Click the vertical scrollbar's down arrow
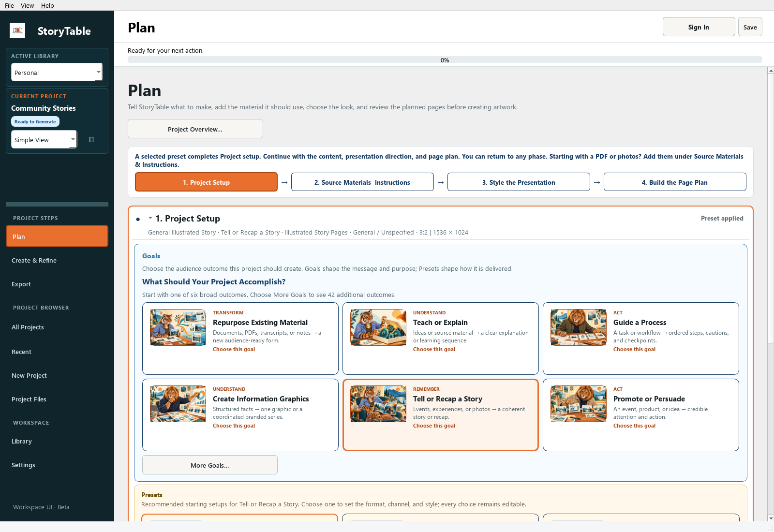This screenshot has width=774, height=532. tap(771, 518)
